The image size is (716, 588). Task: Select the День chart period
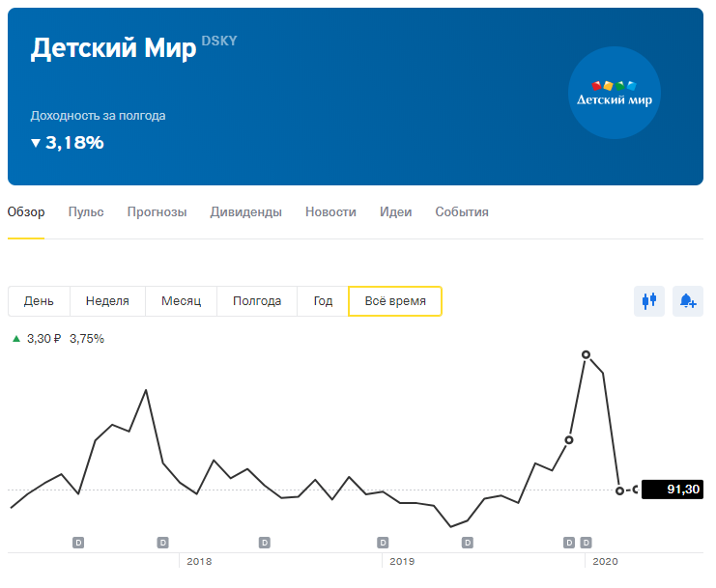tap(39, 301)
